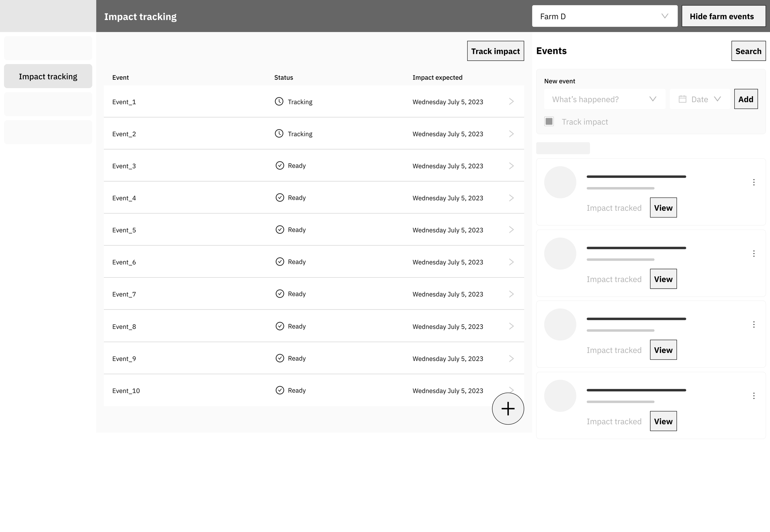
Task: Tick the Track impact checkbox under New event
Action: (549, 121)
